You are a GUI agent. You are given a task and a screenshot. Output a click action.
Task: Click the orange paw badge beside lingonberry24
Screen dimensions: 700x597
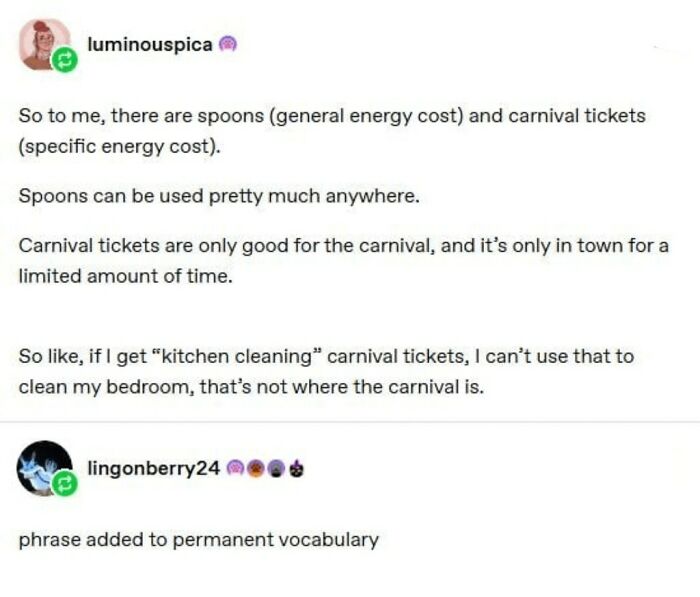[x=254, y=468]
